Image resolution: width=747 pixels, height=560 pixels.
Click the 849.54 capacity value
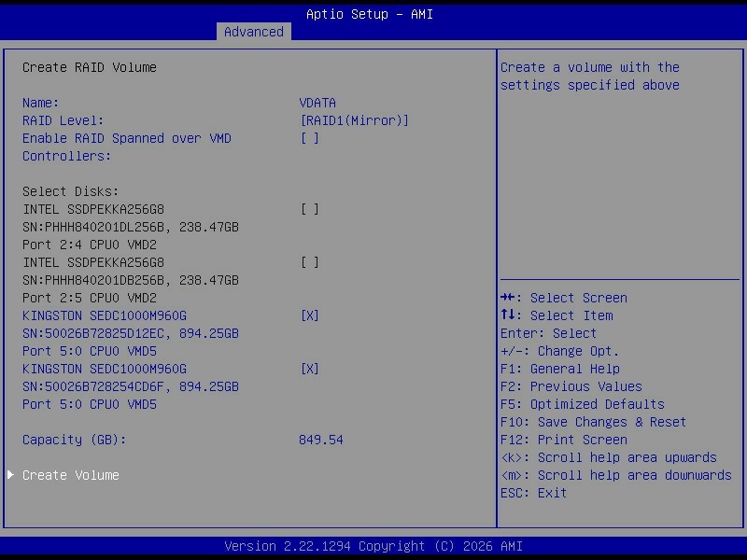point(320,440)
